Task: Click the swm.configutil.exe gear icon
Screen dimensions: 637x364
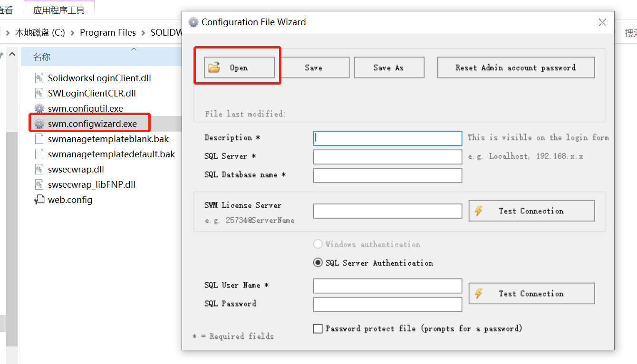Action: pyautogui.click(x=39, y=108)
